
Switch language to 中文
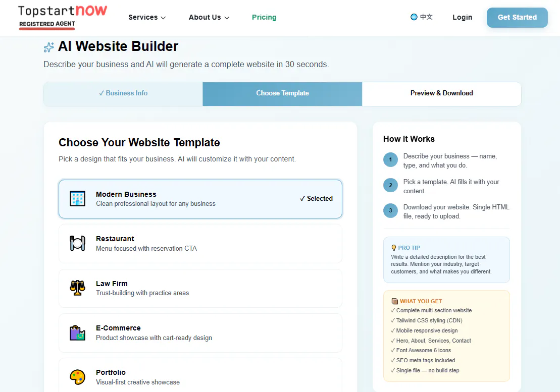coord(422,17)
